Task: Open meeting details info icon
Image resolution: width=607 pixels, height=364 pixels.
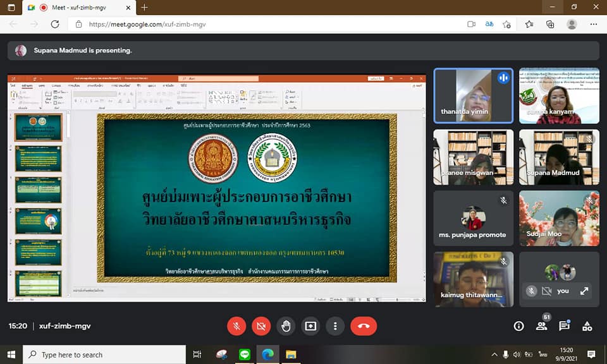Action: [518, 326]
